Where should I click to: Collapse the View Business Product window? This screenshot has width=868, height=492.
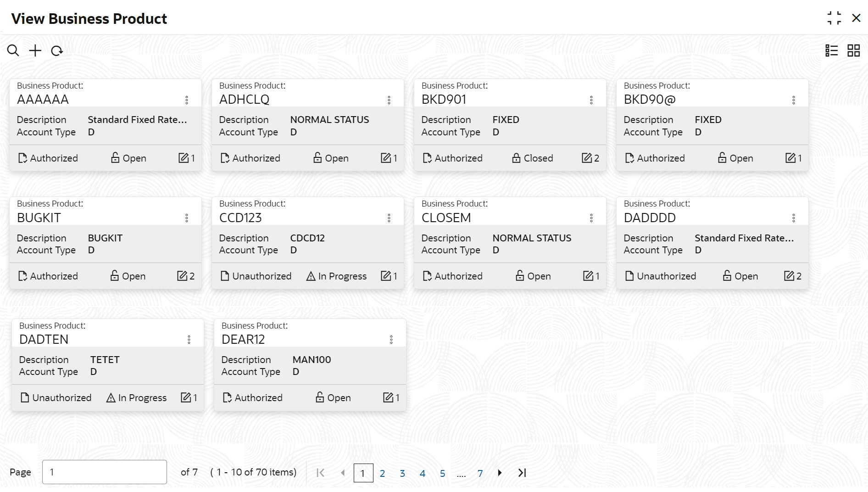coord(834,18)
